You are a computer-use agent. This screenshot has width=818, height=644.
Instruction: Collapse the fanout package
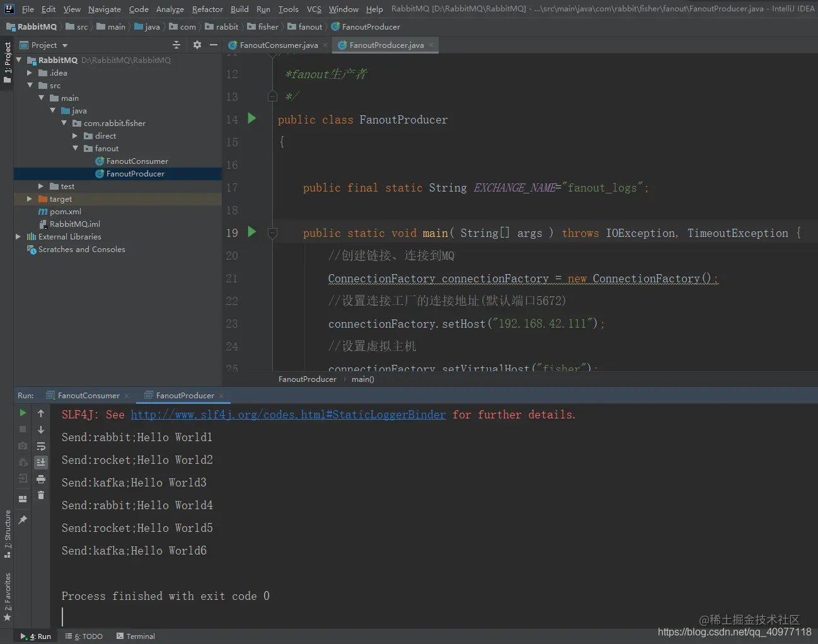[75, 148]
